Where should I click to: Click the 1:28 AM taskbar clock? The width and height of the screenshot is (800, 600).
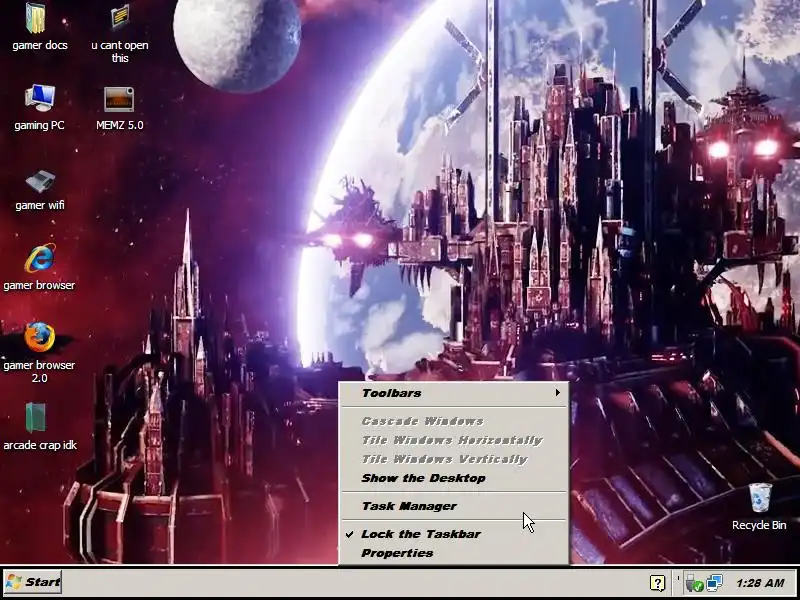tap(760, 583)
